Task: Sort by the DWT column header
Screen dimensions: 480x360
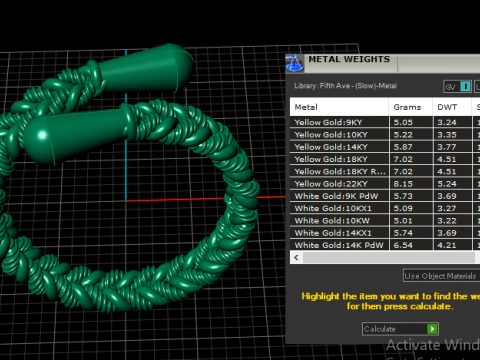Action: click(452, 107)
